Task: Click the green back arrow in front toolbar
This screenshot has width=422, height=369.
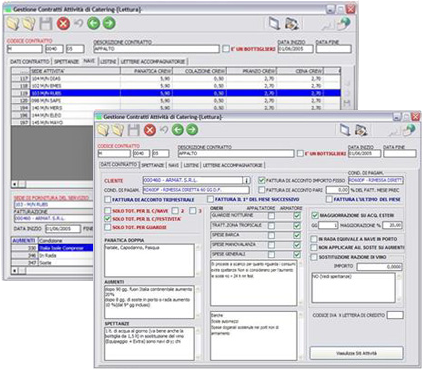Action: [178, 130]
